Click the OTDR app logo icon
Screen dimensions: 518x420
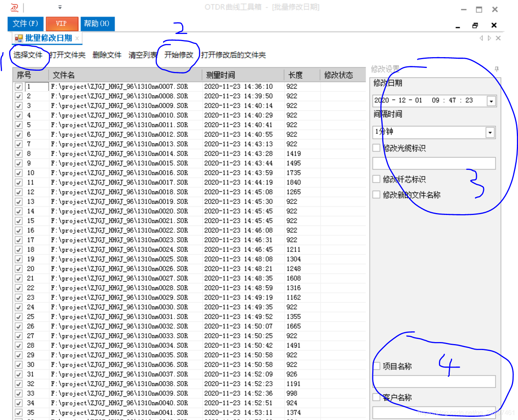click(14, 8)
